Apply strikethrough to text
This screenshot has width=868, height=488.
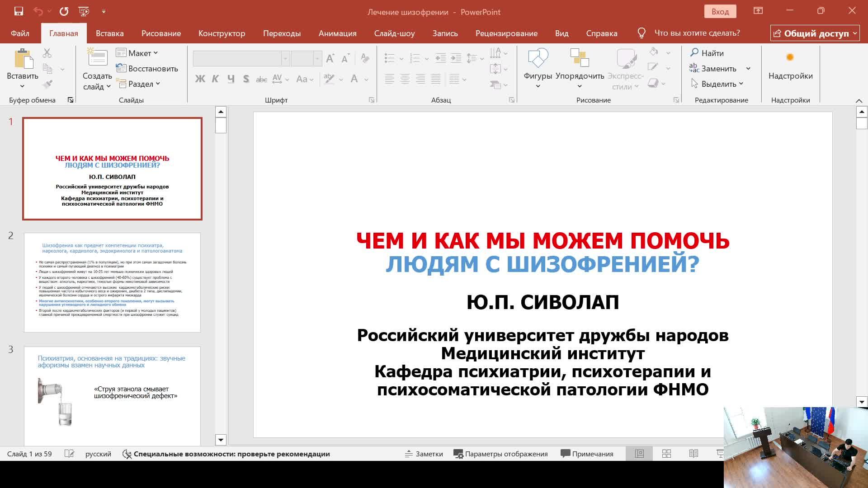pyautogui.click(x=261, y=79)
